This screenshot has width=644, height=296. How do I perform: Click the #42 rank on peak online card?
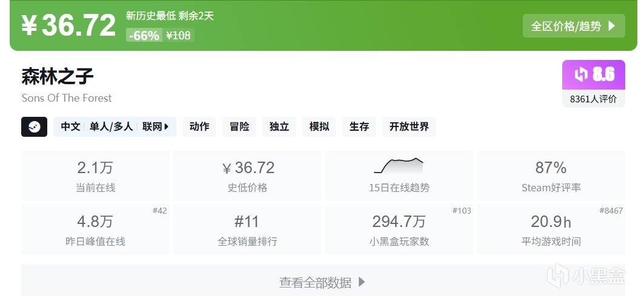coord(160,211)
